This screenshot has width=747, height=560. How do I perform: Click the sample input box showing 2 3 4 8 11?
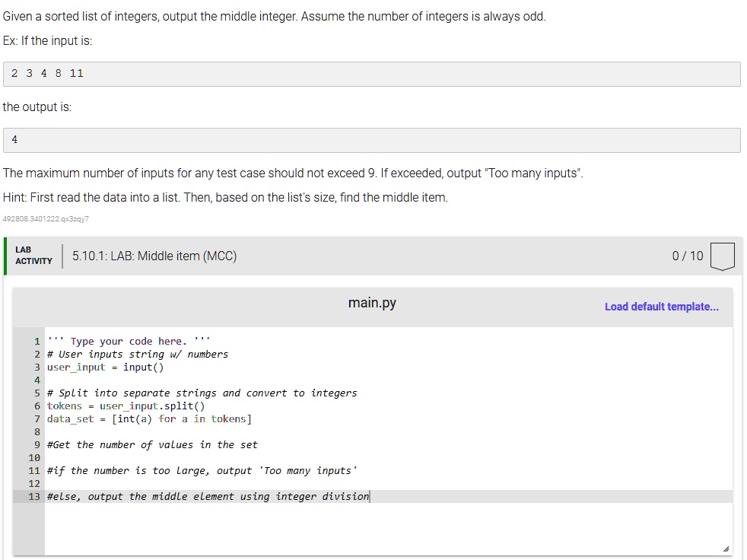tap(371, 74)
